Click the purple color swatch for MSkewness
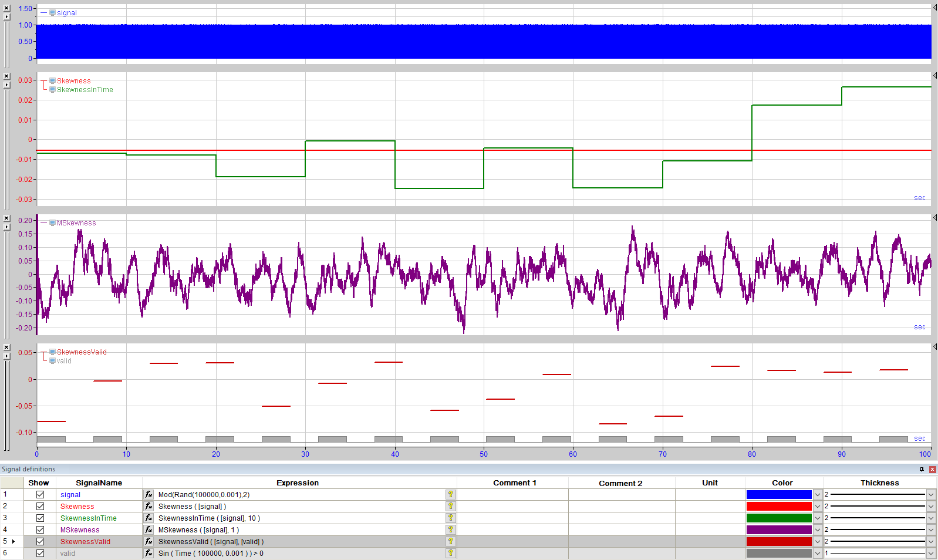 779,530
